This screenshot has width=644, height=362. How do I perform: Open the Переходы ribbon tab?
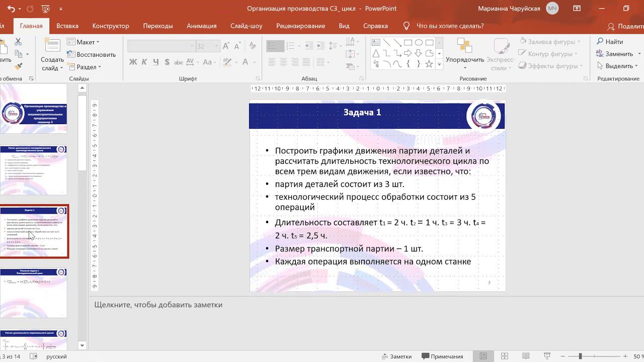tap(158, 26)
